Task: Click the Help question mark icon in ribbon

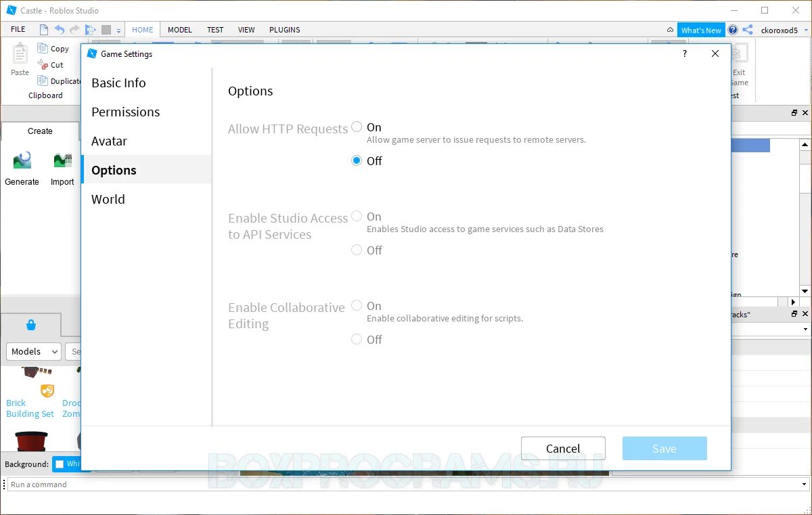Action: (x=732, y=30)
